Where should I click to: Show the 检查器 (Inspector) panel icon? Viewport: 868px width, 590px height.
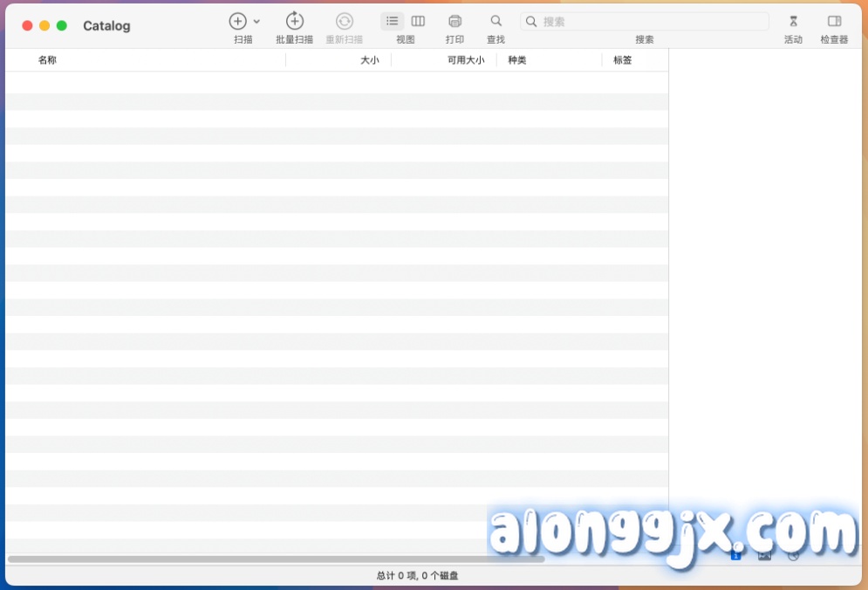pos(835,21)
